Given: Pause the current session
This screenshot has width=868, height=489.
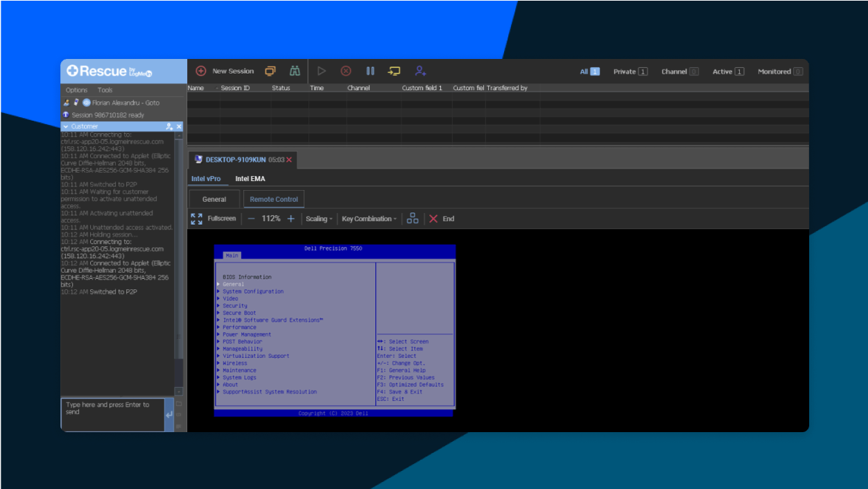Looking at the screenshot, I should [x=370, y=71].
